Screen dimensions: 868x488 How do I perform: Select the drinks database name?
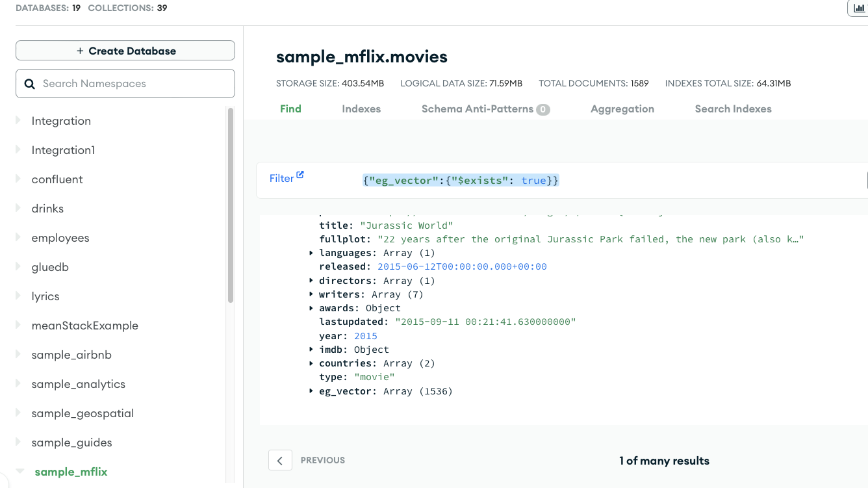(x=47, y=209)
